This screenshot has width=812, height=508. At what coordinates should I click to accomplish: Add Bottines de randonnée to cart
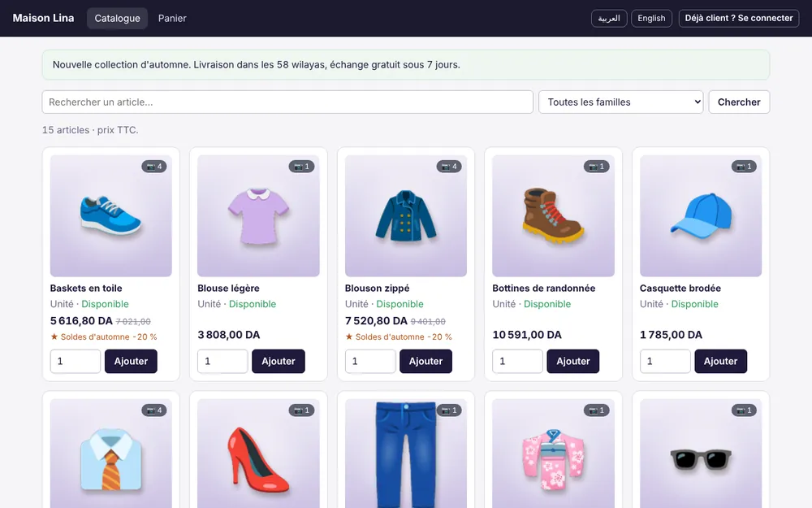tap(573, 362)
